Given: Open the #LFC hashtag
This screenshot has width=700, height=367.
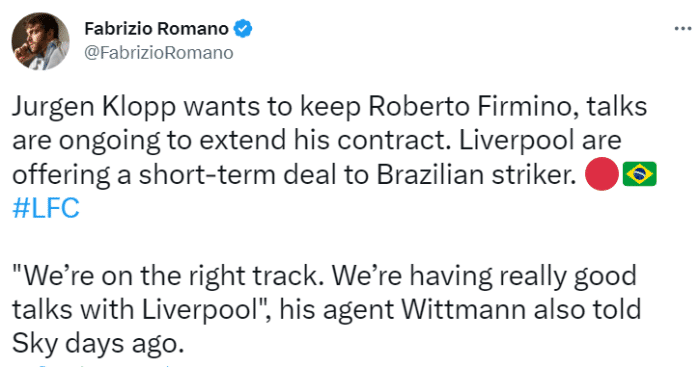Looking at the screenshot, I should 46,208.
